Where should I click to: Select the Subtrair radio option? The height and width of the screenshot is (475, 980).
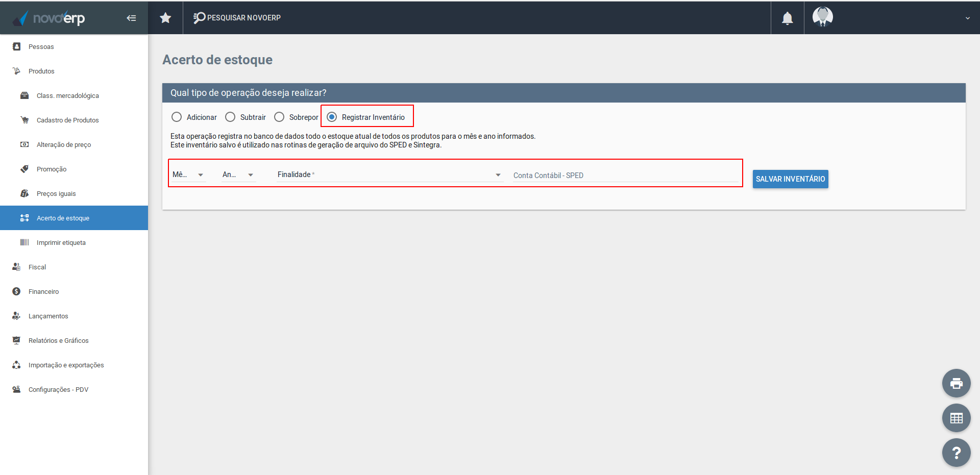pyautogui.click(x=230, y=117)
